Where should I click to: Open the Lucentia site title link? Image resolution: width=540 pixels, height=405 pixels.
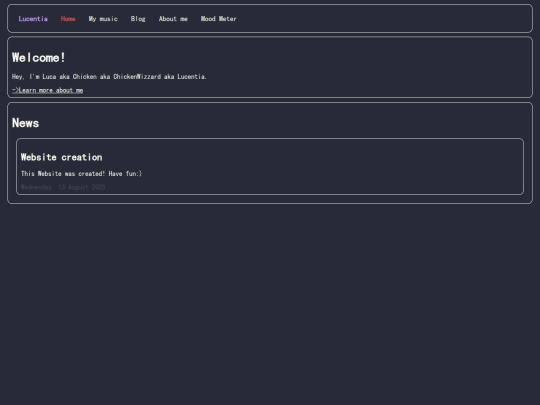pyautogui.click(x=33, y=19)
